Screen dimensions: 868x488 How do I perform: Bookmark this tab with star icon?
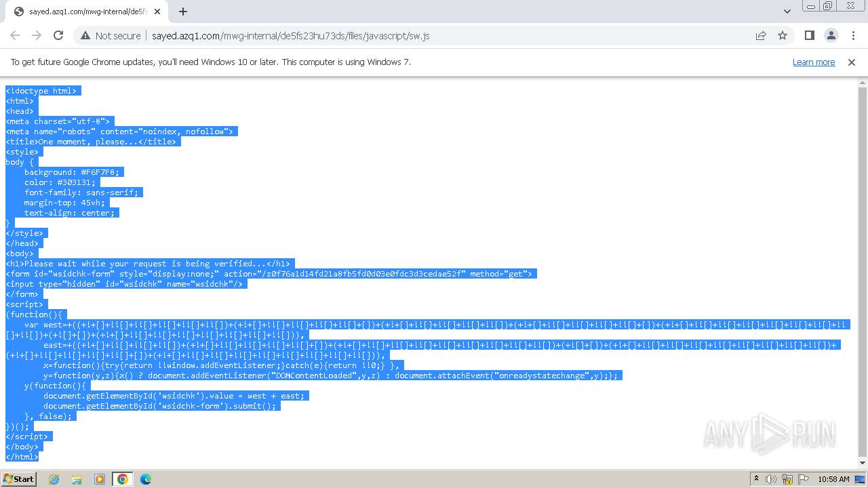tap(783, 35)
